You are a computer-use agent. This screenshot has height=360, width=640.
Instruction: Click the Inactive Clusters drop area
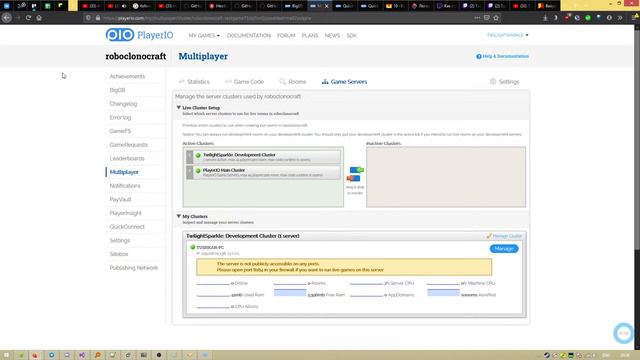[446, 177]
